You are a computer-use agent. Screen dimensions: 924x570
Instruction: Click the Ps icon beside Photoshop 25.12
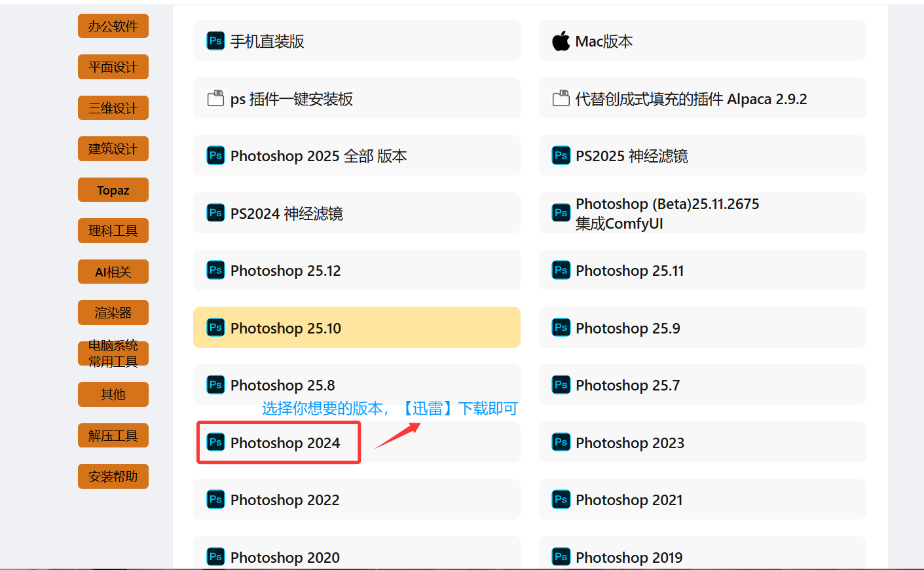pyautogui.click(x=215, y=270)
